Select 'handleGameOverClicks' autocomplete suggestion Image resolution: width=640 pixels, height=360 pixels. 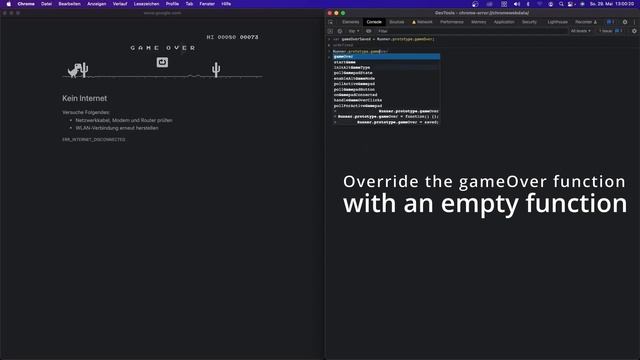[x=386, y=100]
